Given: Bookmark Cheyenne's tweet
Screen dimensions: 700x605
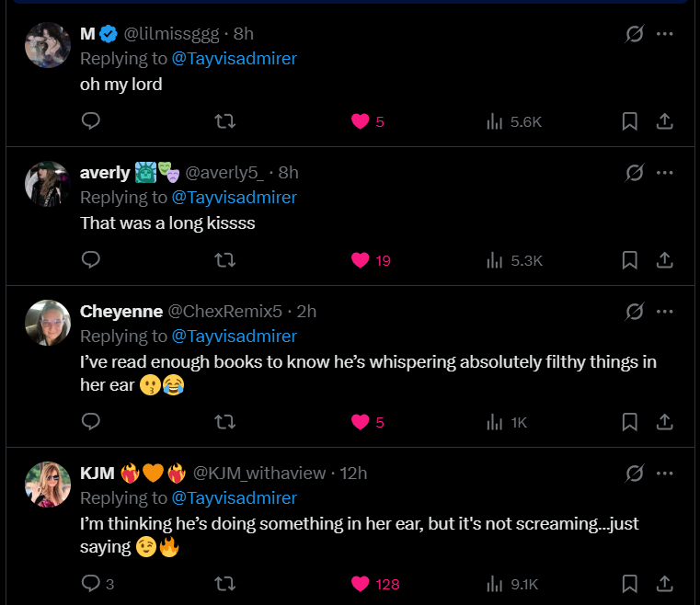Looking at the screenshot, I should tap(630, 422).
